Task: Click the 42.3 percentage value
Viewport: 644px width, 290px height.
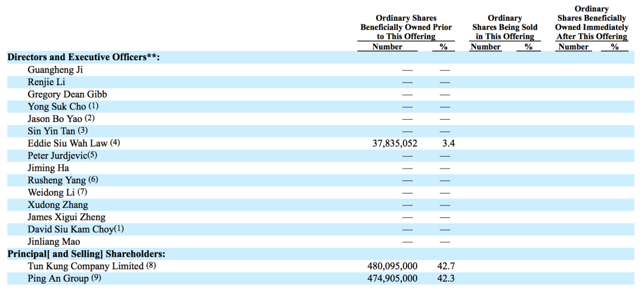Action: pos(447,279)
